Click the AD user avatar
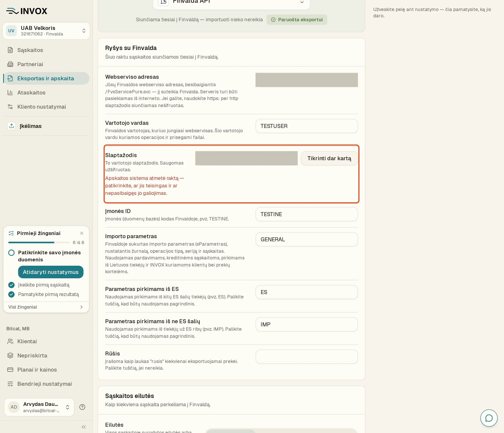504x433 pixels. tap(14, 407)
